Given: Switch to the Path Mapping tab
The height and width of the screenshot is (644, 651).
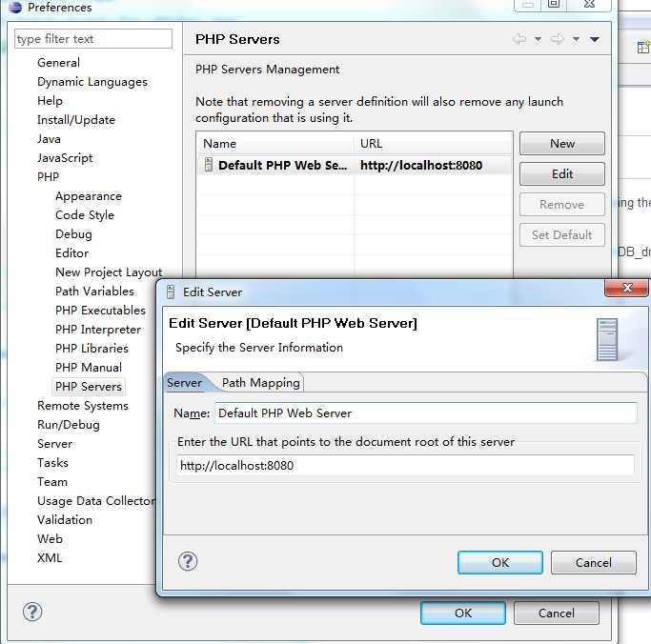Looking at the screenshot, I should (x=261, y=383).
